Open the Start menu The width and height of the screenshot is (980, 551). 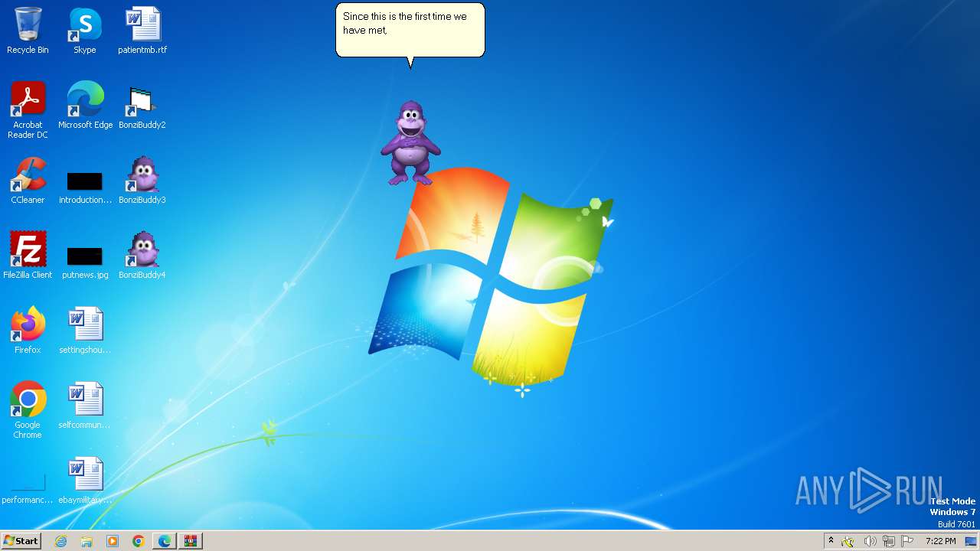pyautogui.click(x=21, y=541)
